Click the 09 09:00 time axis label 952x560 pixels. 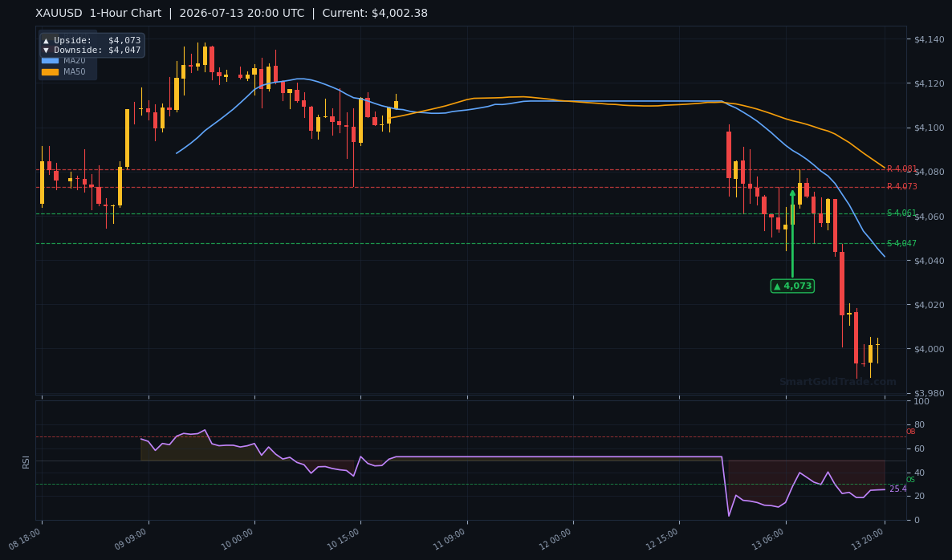[x=132, y=538]
